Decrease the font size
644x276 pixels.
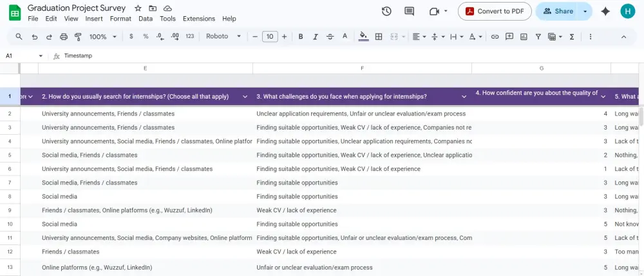point(254,37)
